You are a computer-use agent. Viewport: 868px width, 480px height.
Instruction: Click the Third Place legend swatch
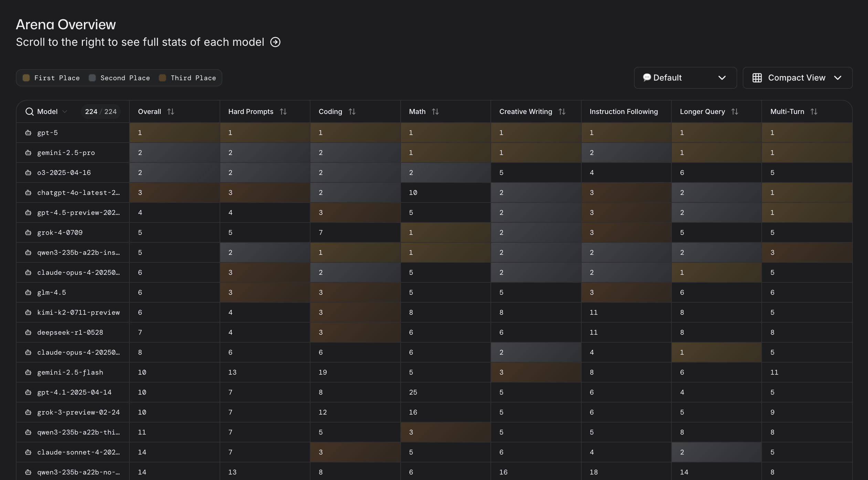click(x=162, y=78)
